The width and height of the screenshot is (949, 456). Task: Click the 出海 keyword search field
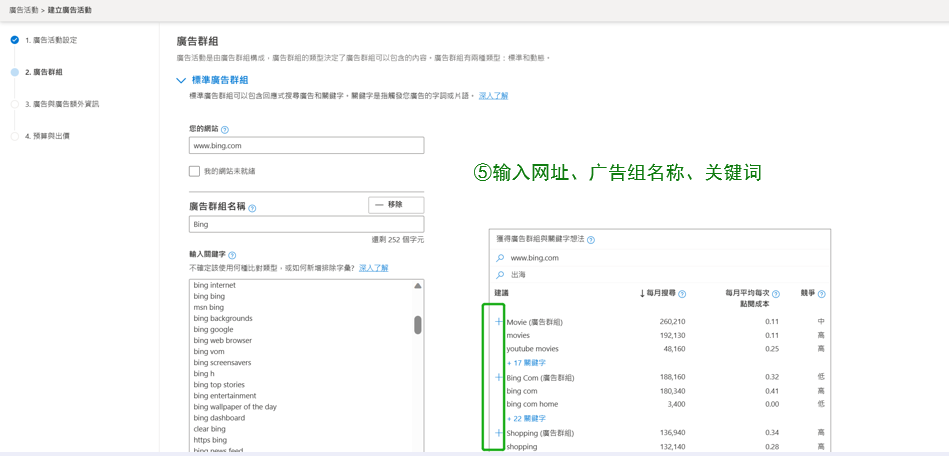click(x=660, y=274)
